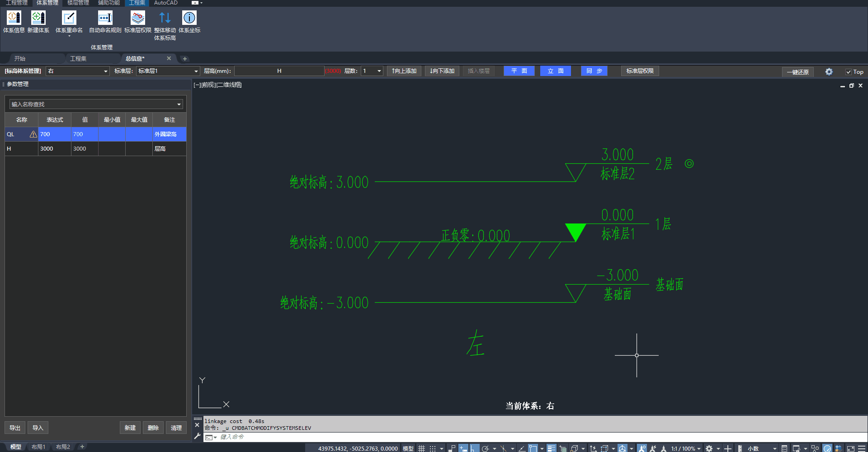This screenshot has width=868, height=452.
Task: Uncheck the Top checkbox
Action: click(x=849, y=72)
